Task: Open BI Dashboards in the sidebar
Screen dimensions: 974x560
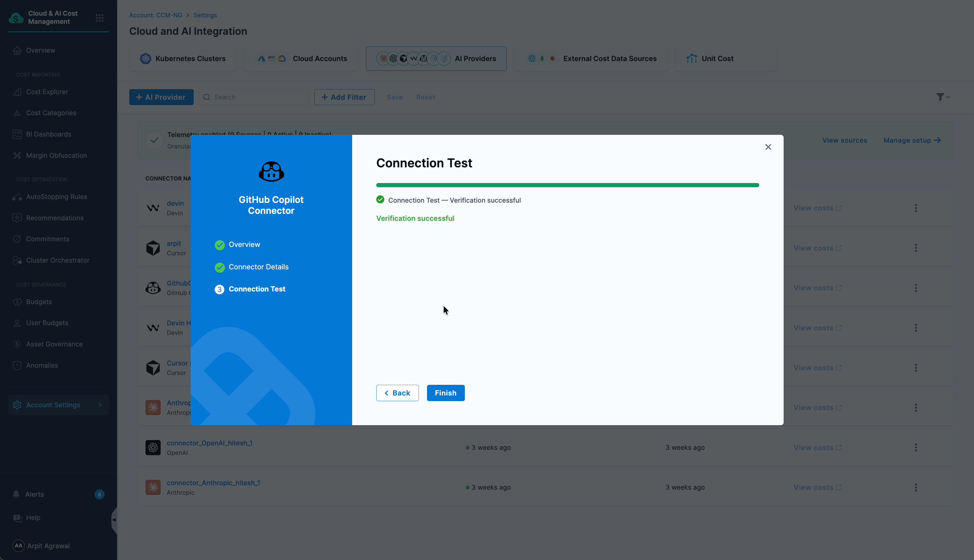Action: 49,134
